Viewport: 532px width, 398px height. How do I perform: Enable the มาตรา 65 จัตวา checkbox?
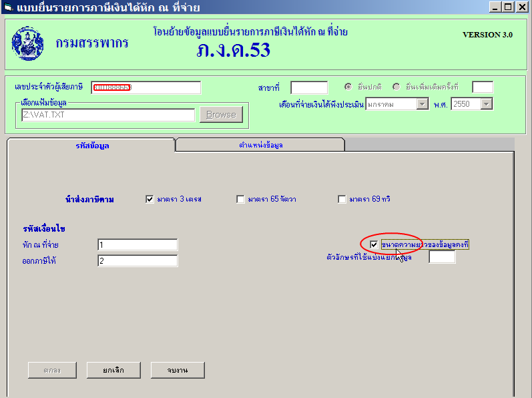pos(240,199)
